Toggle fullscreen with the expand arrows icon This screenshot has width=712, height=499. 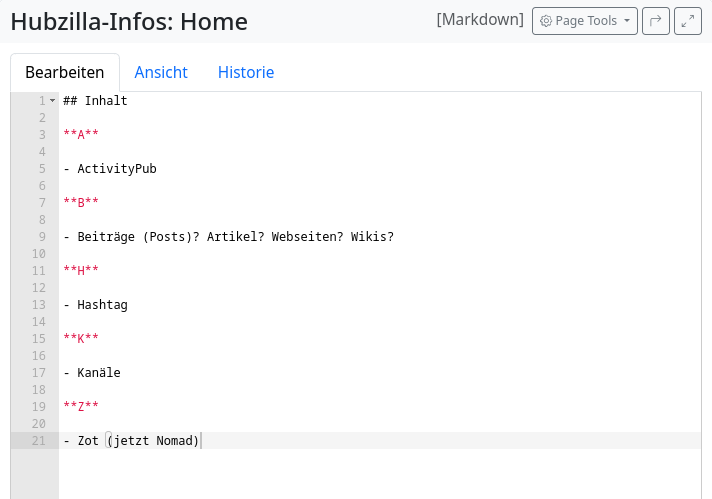pyautogui.click(x=688, y=21)
